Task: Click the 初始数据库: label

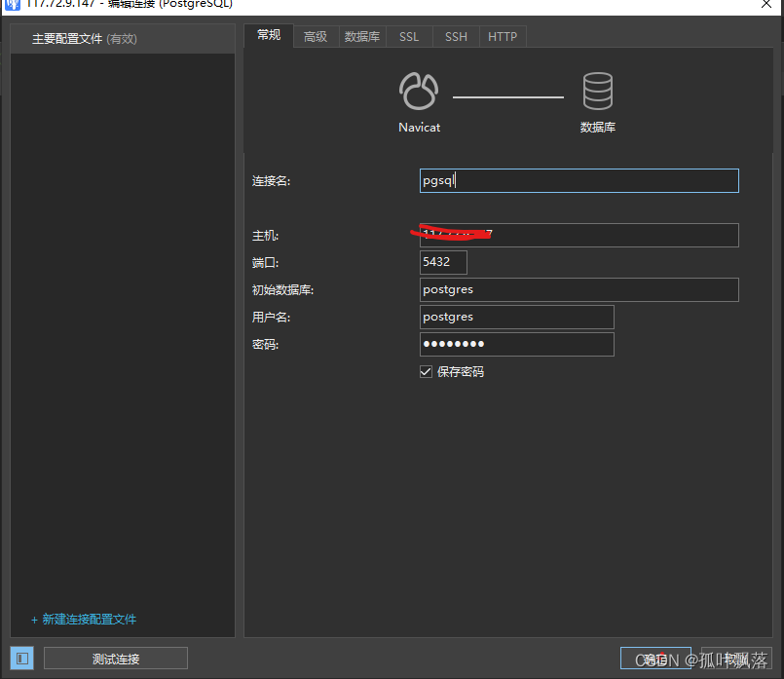Action: tap(282, 290)
